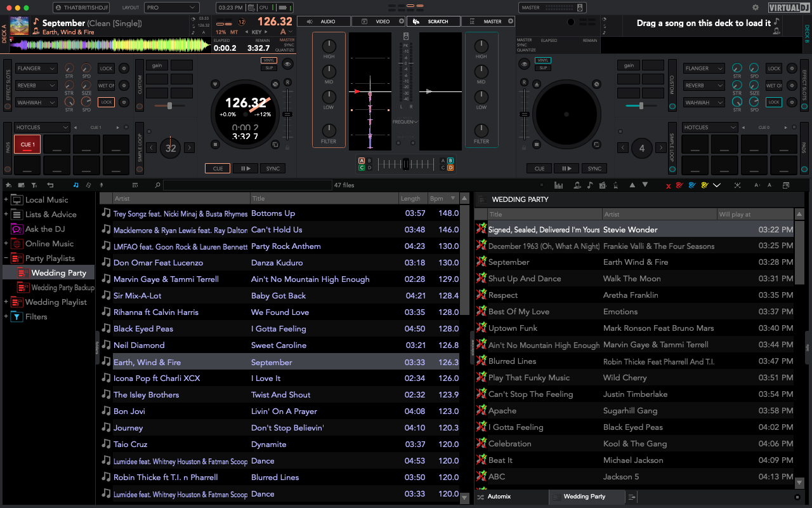Double deck A loop size arrow
This screenshot has height=508, width=812.
(x=190, y=148)
